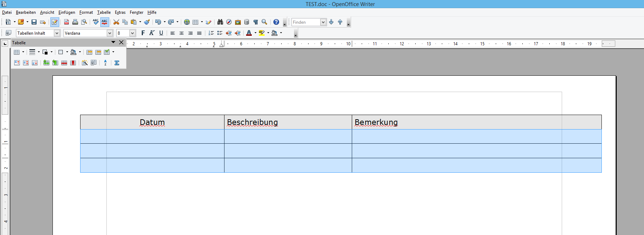Open the Tabelle menu in menu bar

pyautogui.click(x=104, y=12)
